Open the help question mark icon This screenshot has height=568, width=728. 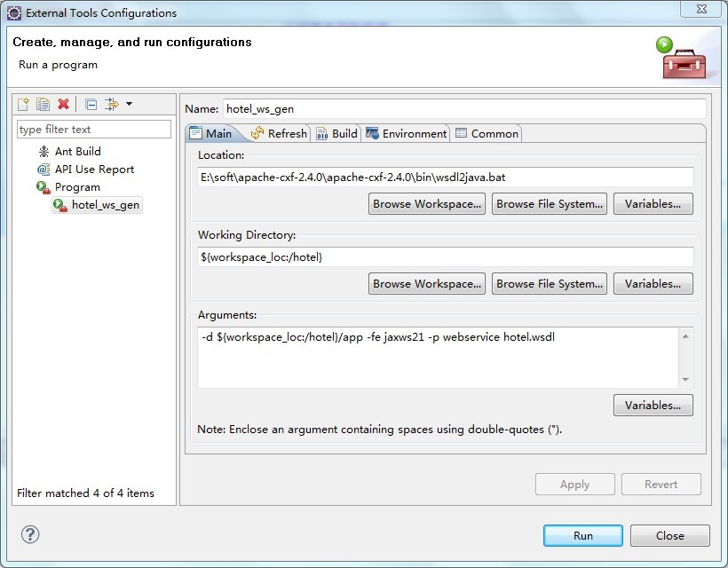coord(30,534)
